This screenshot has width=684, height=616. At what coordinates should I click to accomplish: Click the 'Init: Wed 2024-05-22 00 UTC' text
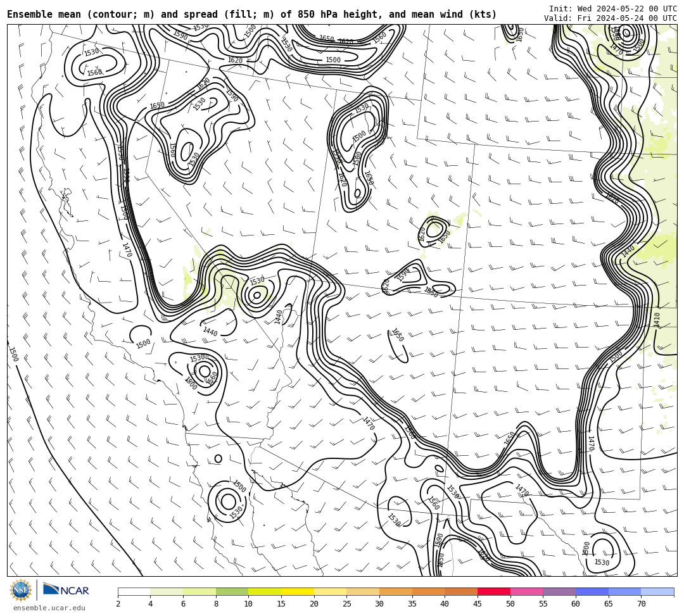click(x=613, y=9)
